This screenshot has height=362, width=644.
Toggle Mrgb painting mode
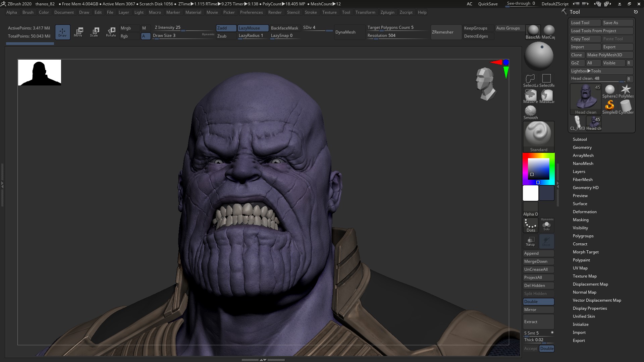pyautogui.click(x=129, y=28)
